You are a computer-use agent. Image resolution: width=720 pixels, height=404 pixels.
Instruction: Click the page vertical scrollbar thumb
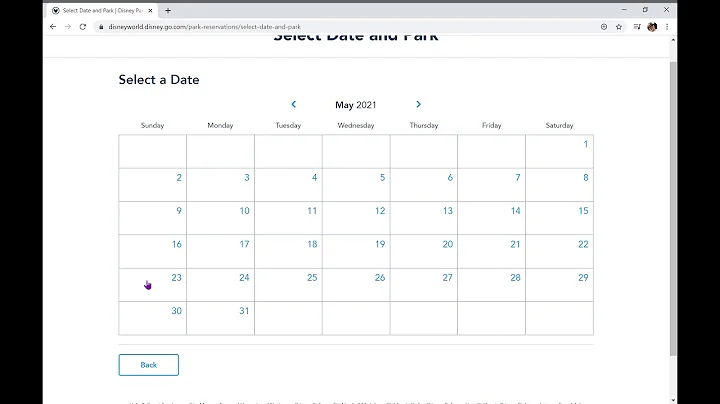click(x=673, y=209)
